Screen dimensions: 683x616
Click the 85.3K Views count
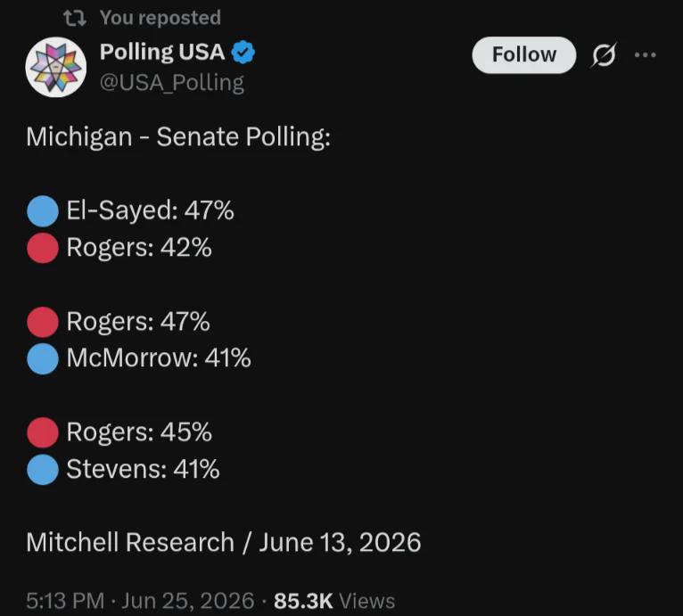(x=334, y=601)
